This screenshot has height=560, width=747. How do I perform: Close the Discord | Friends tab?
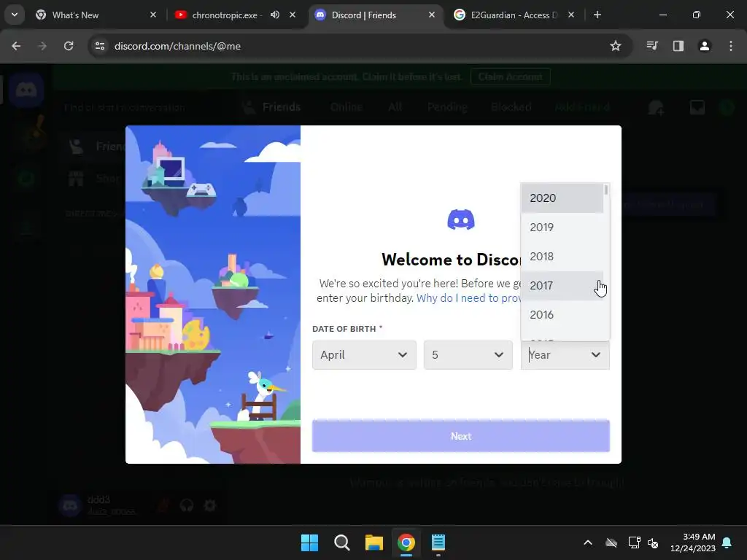432,15
